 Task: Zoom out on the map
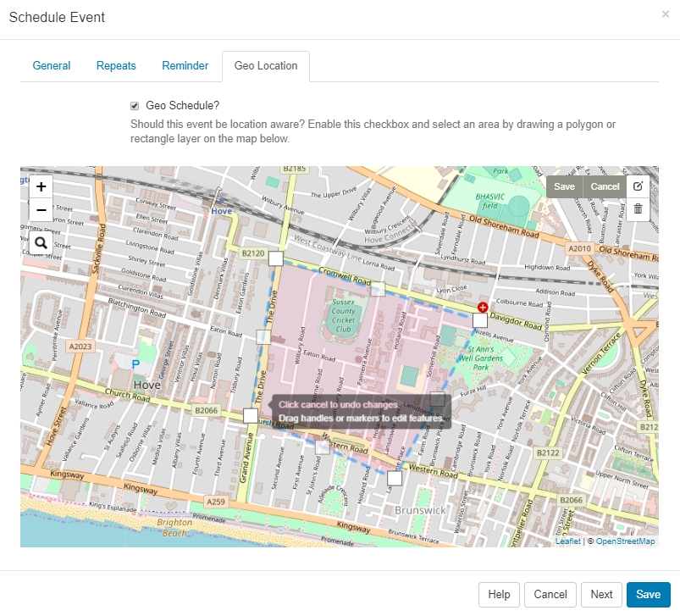coord(41,209)
